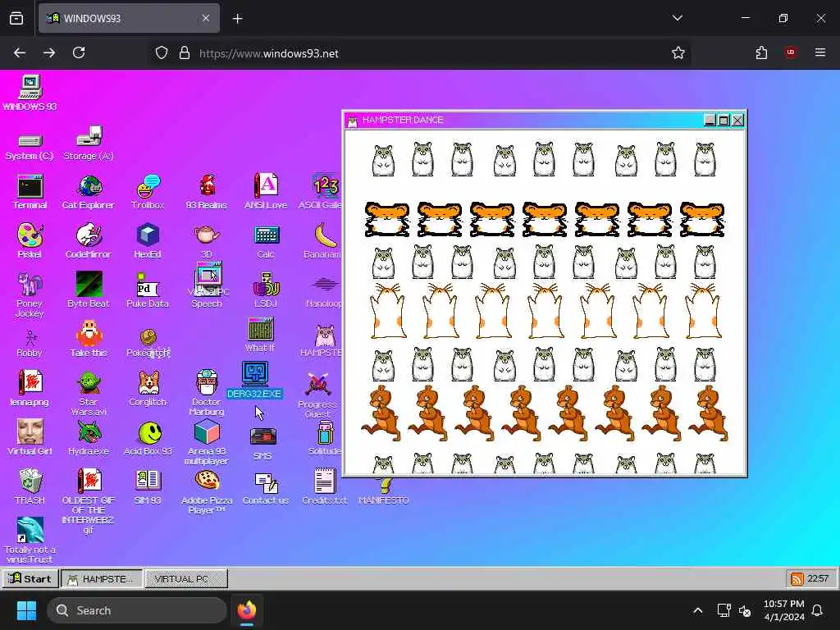Image resolution: width=840 pixels, height=630 pixels.
Task: Launch the Acid Box 93 smiley icon
Action: click(148, 438)
